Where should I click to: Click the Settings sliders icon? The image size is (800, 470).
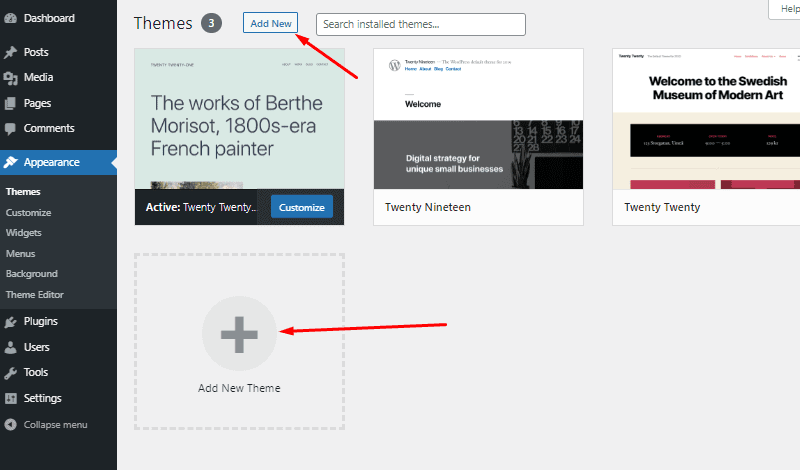(x=10, y=398)
